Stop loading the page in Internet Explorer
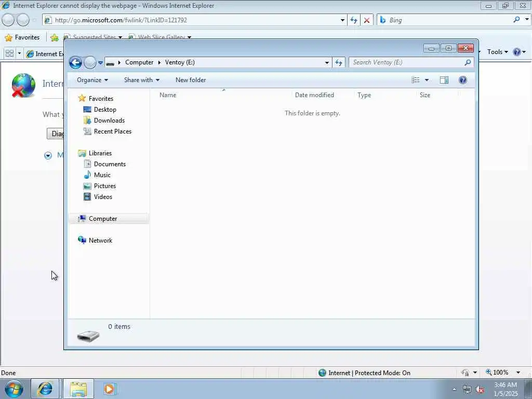 366,20
